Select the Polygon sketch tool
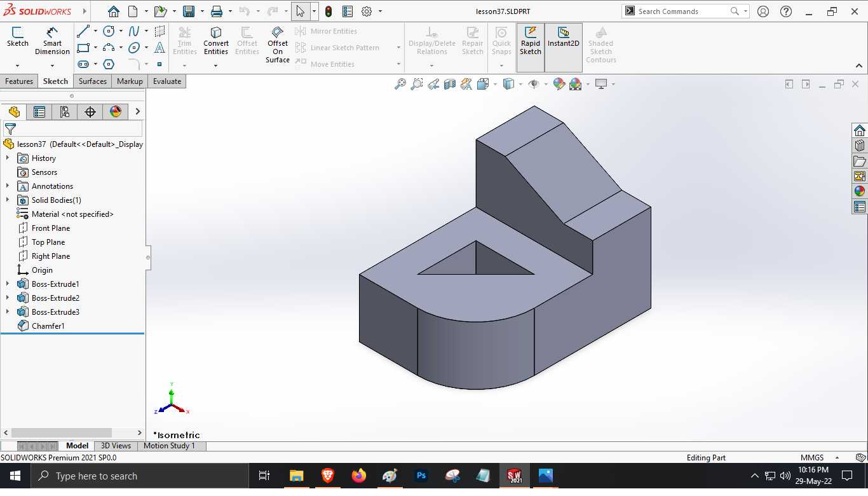Screen dimensions: 868x496 pyautogui.click(x=109, y=64)
